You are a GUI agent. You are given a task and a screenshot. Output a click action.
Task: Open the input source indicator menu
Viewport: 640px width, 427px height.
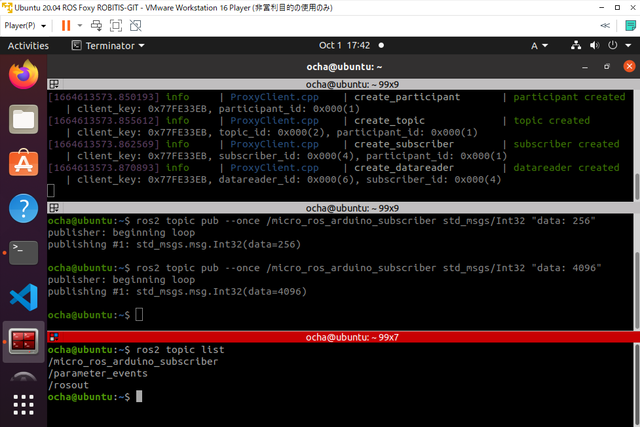(539, 45)
